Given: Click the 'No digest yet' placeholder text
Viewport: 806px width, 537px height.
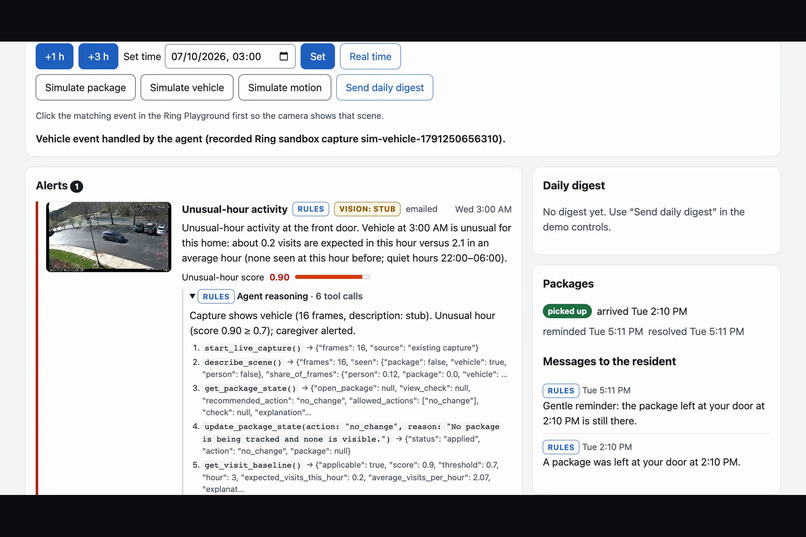Looking at the screenshot, I should (x=644, y=219).
